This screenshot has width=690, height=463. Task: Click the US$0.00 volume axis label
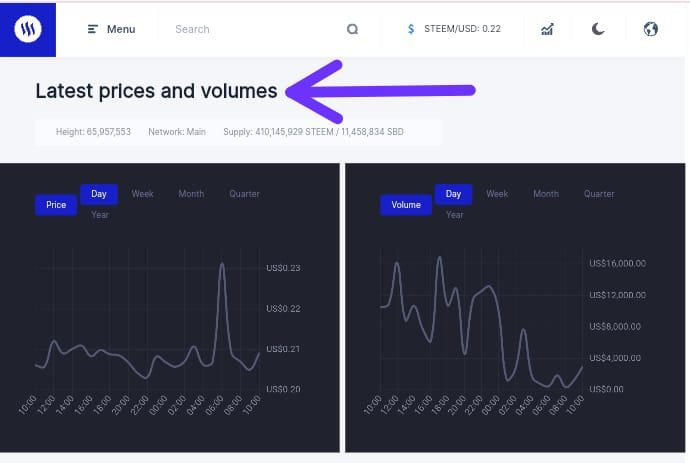606,389
